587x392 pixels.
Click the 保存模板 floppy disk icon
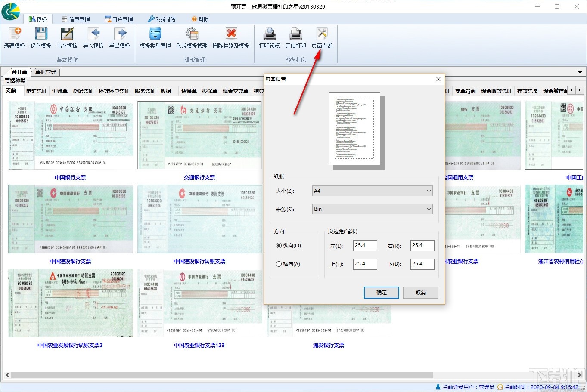pos(41,34)
